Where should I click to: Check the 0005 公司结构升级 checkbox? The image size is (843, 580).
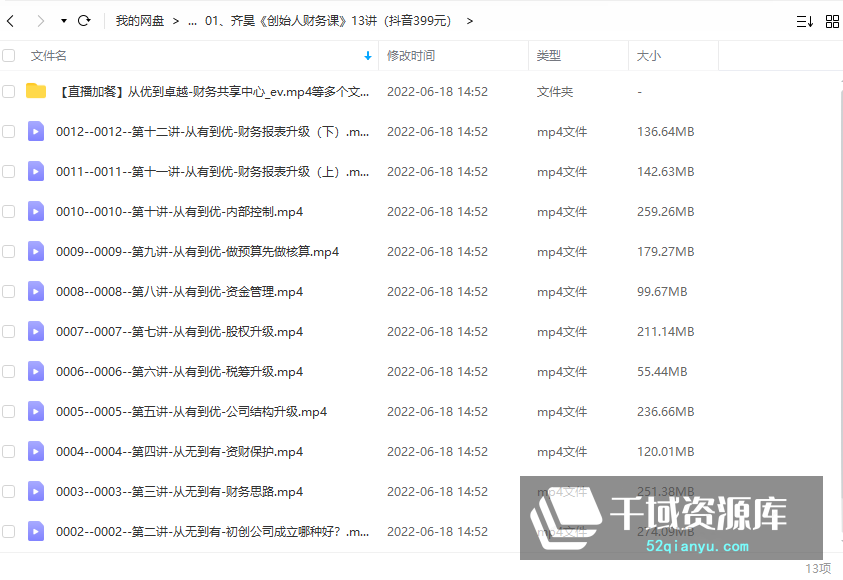pos(9,411)
